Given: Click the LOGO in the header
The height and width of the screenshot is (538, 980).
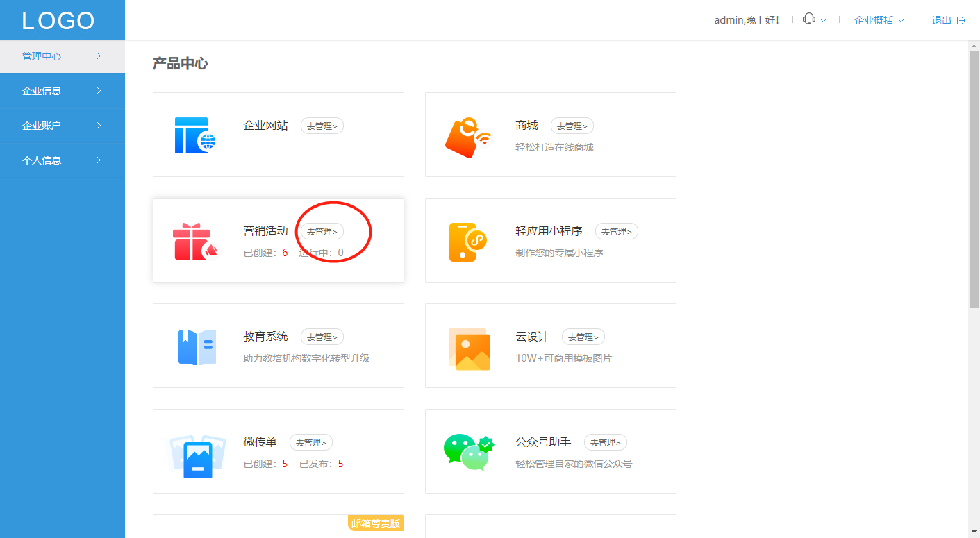Looking at the screenshot, I should pos(58,20).
